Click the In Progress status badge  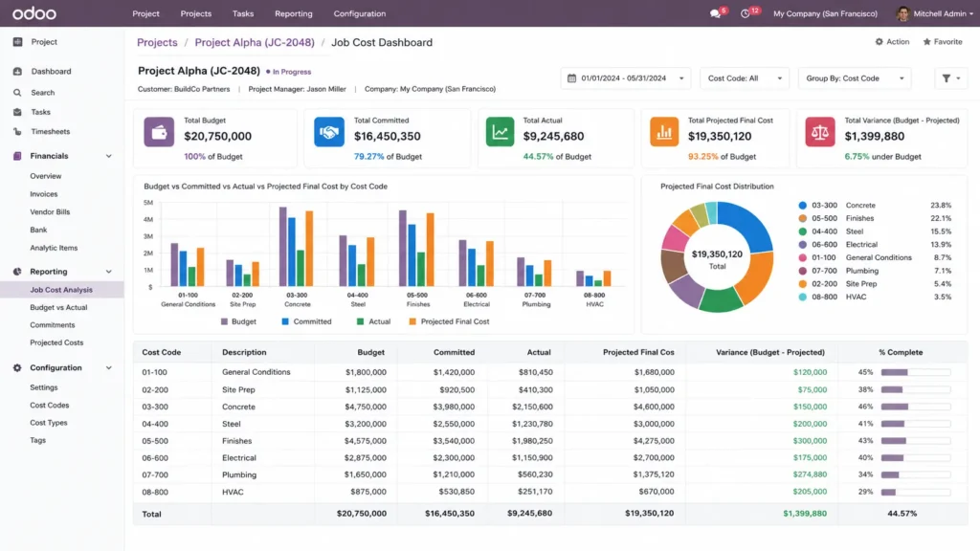pos(288,72)
